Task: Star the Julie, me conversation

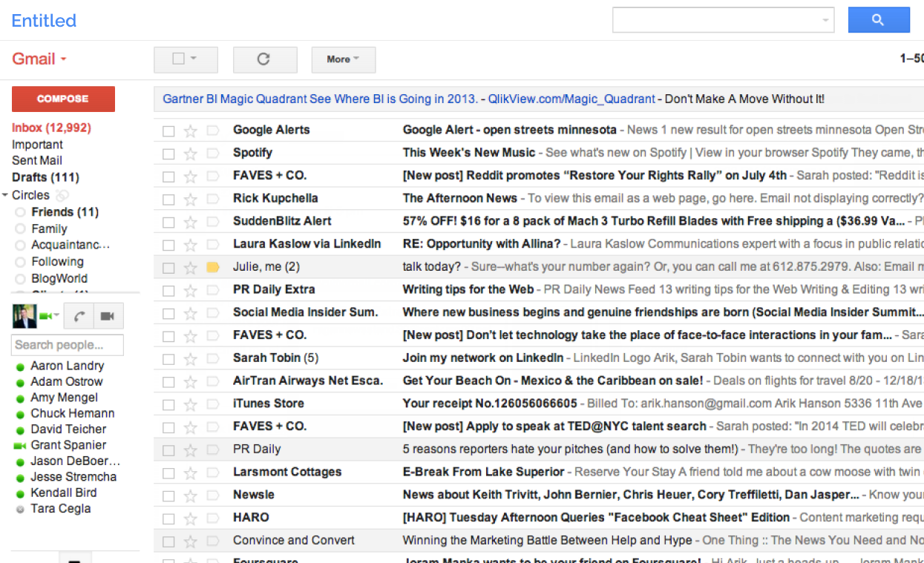Action: (x=191, y=268)
